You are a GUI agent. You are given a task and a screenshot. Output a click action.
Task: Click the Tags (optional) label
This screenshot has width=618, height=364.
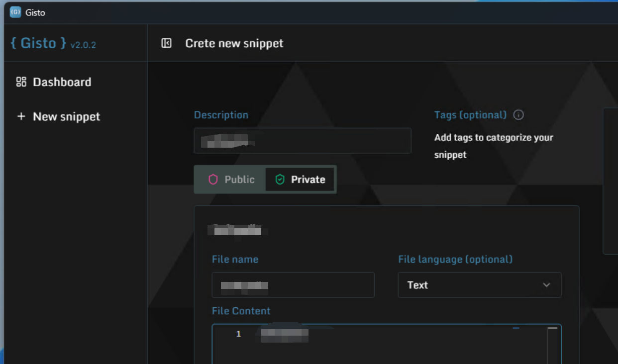470,115
